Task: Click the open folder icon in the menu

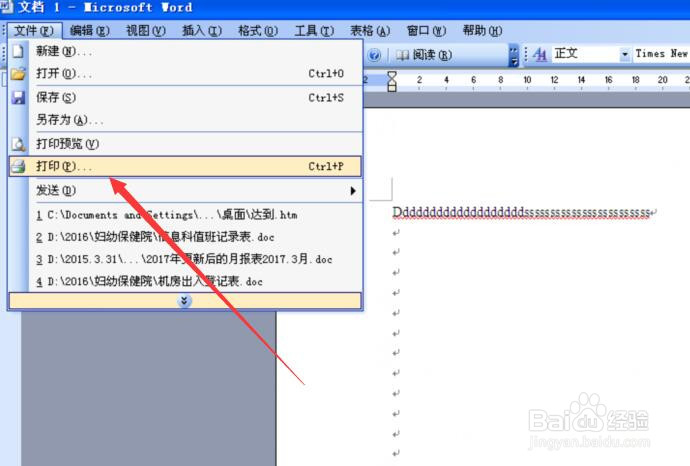Action: pyautogui.click(x=18, y=73)
